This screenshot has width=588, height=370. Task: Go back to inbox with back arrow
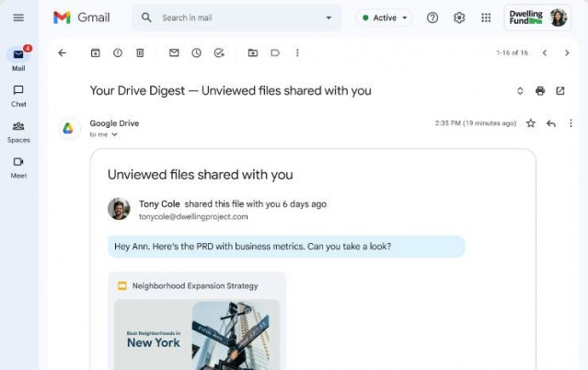click(x=63, y=53)
